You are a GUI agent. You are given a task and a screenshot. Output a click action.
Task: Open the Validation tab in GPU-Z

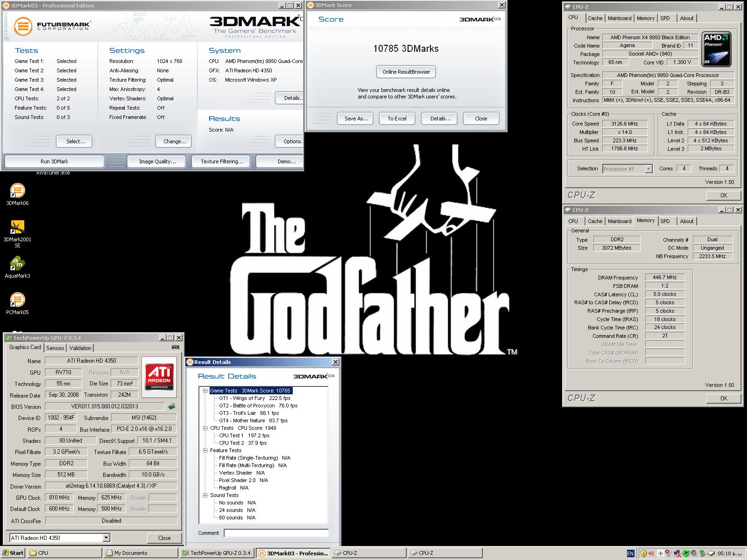(80, 348)
